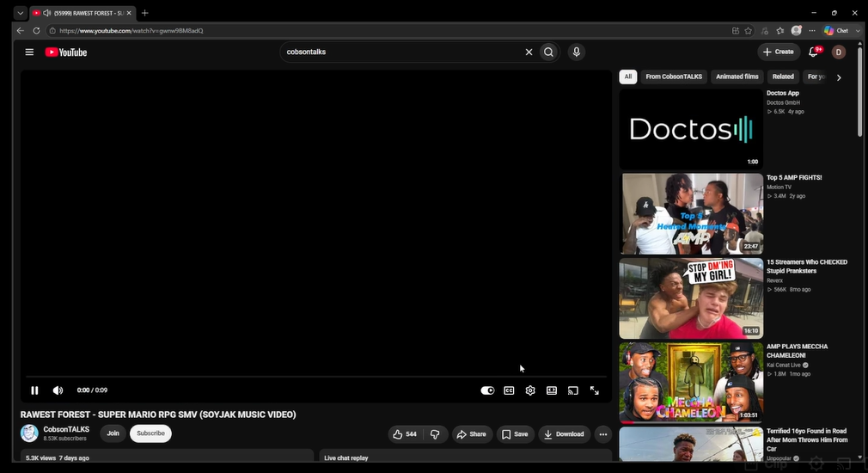The width and height of the screenshot is (868, 473).
Task: Submit search with the magnifier button
Action: pos(548,52)
